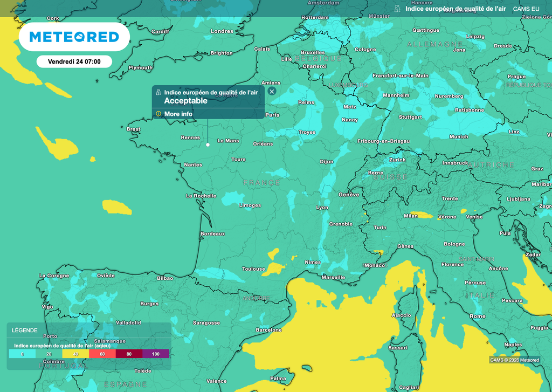Click the white location marker near Le Mans

(208, 145)
